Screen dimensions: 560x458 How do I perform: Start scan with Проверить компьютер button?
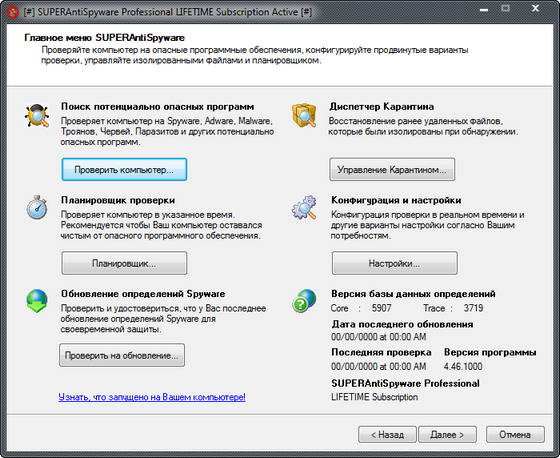click(x=124, y=169)
